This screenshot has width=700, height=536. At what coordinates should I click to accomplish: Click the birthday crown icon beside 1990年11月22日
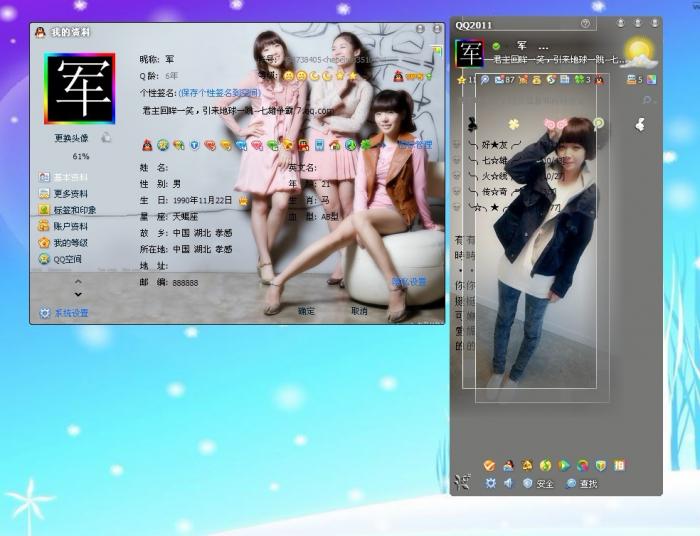[243, 200]
